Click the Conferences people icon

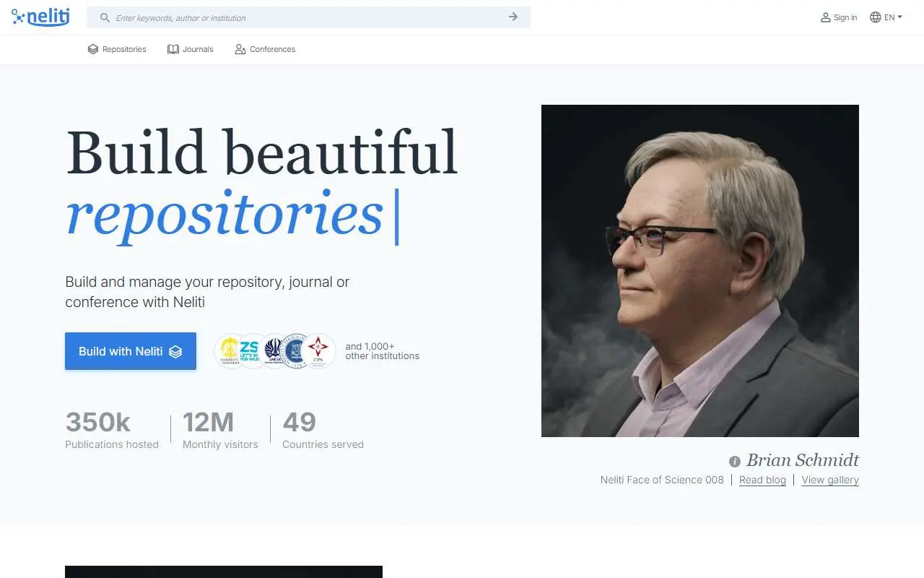[x=240, y=49]
